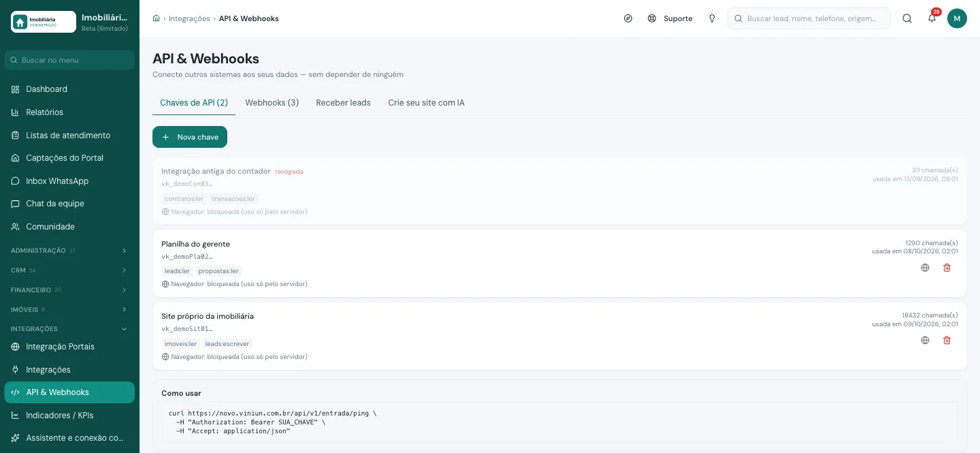Image resolution: width=980 pixels, height=453 pixels.
Task: Delete Site próprio da imobiliária key
Action: (947, 341)
